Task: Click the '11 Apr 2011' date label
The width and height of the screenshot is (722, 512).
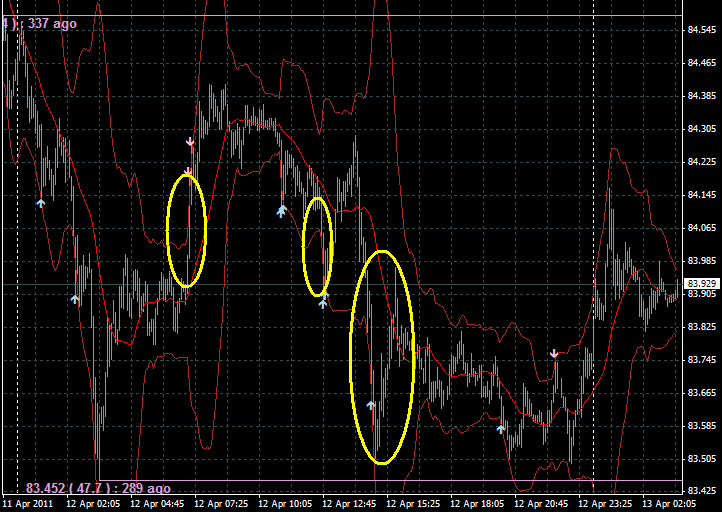Action: [x=30, y=504]
